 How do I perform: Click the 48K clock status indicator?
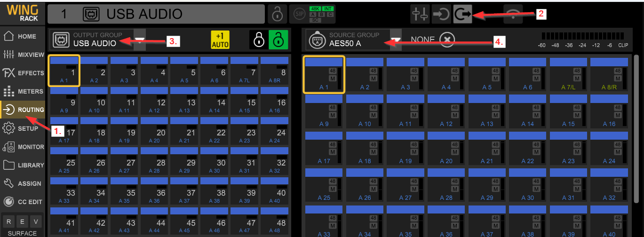point(315,9)
